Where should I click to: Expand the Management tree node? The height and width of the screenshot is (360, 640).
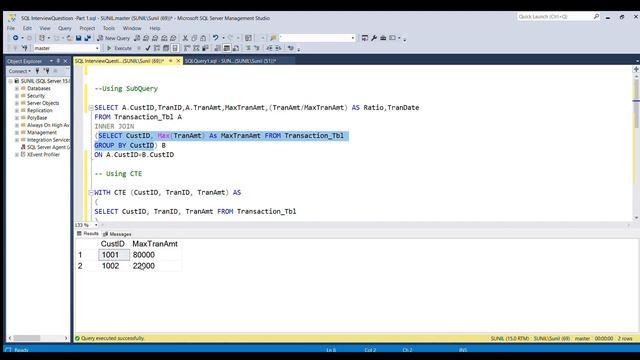pos(17,133)
